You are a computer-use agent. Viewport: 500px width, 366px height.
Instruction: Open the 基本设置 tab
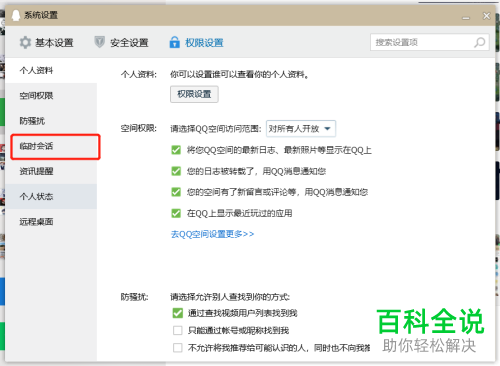coord(46,43)
